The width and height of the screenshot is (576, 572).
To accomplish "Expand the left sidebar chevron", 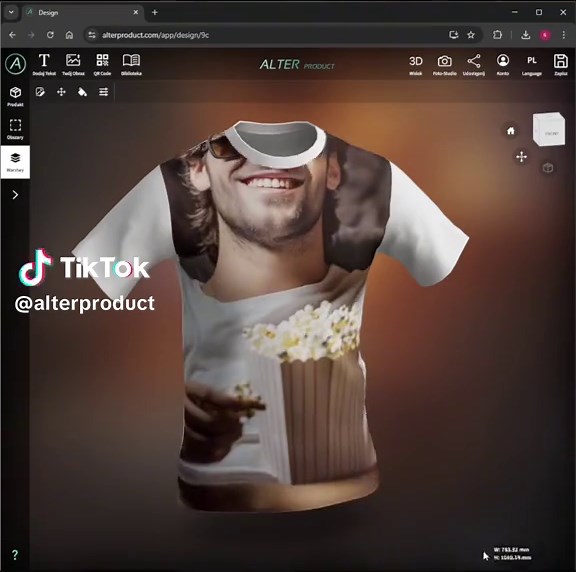I will click(x=15, y=195).
